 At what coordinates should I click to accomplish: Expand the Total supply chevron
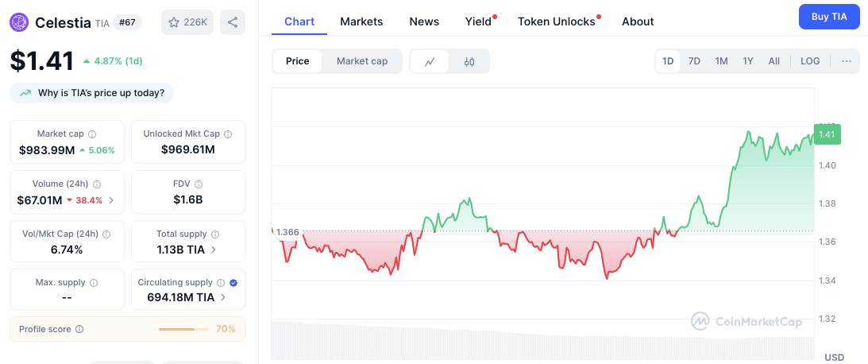click(x=214, y=250)
